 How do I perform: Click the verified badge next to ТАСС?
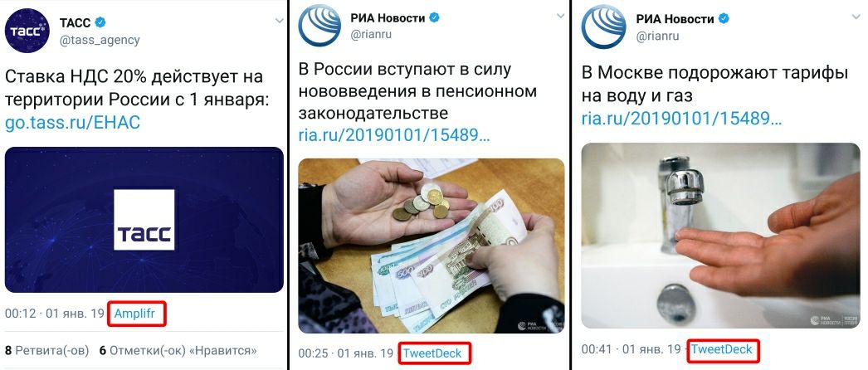tap(100, 22)
